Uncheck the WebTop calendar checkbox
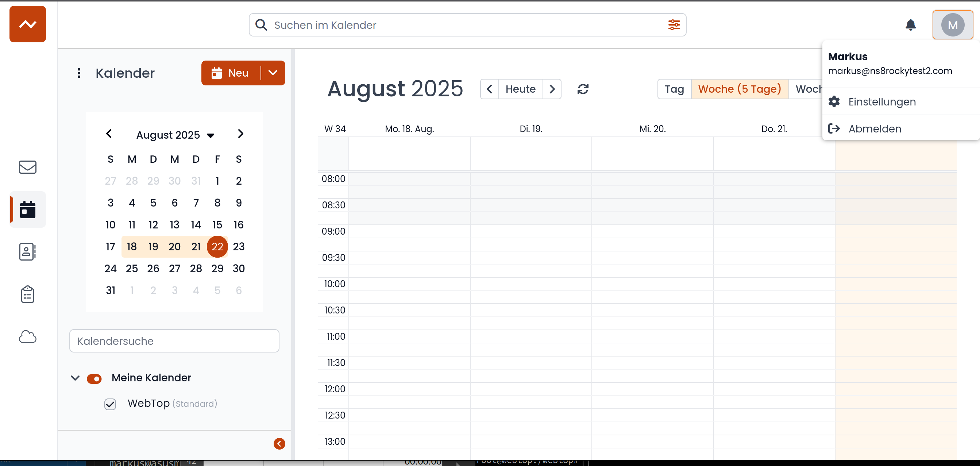This screenshot has height=466, width=980. point(110,404)
